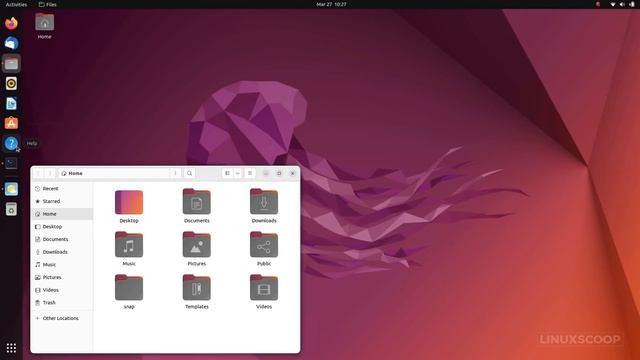Image resolution: width=640 pixels, height=360 pixels.
Task: Open view options dropdown arrow
Action: [x=238, y=173]
